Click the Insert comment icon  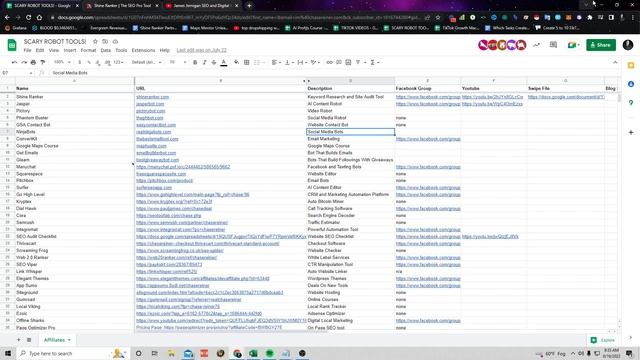coord(339,62)
